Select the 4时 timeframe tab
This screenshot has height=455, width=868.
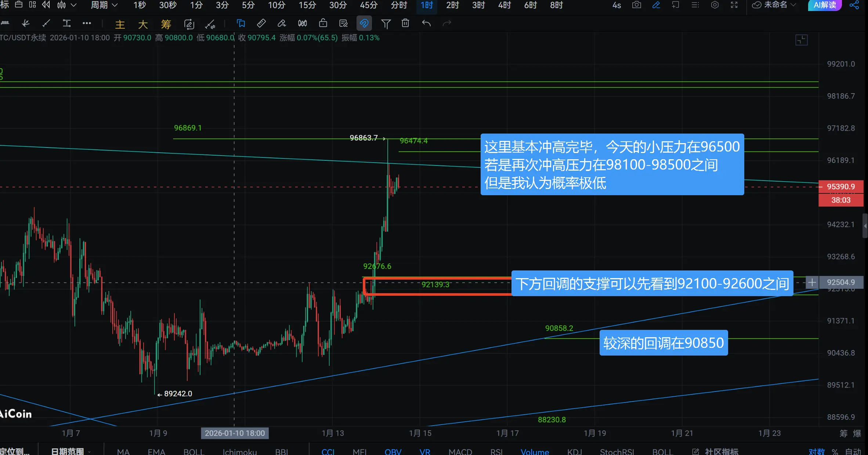click(504, 5)
